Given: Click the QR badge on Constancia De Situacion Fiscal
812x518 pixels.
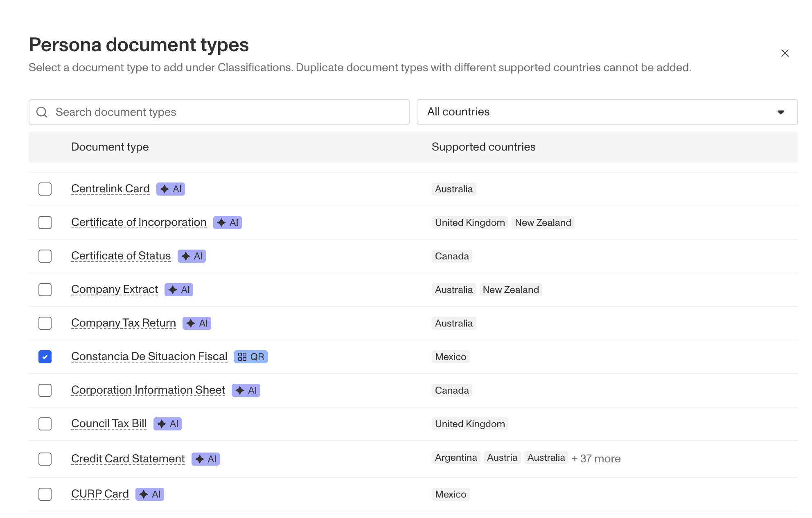Looking at the screenshot, I should click(x=251, y=357).
